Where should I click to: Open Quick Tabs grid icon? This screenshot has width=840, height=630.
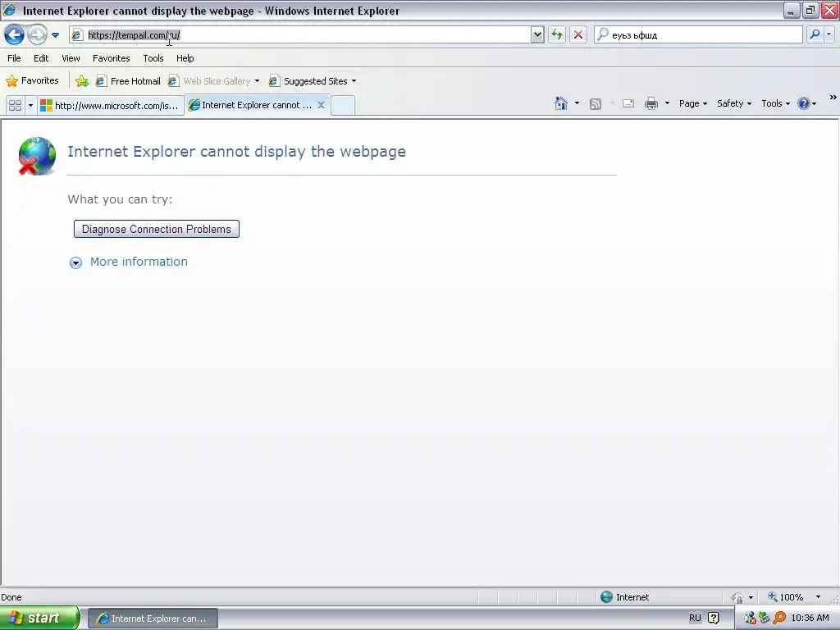(x=16, y=106)
